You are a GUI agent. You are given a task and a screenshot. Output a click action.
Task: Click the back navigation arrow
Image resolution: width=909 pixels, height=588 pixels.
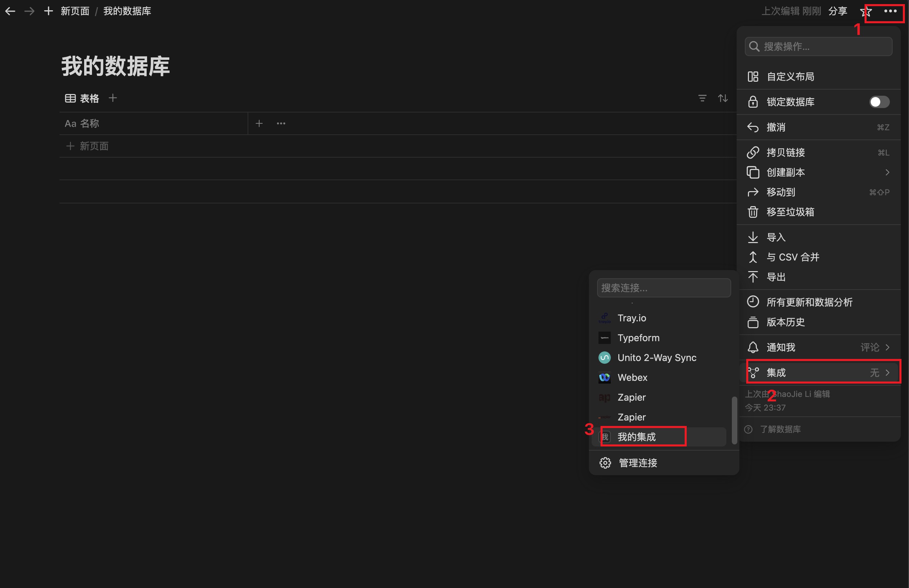[x=10, y=11]
